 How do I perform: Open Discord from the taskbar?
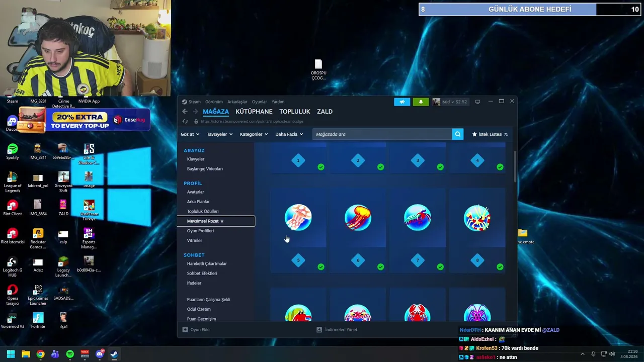point(100,354)
